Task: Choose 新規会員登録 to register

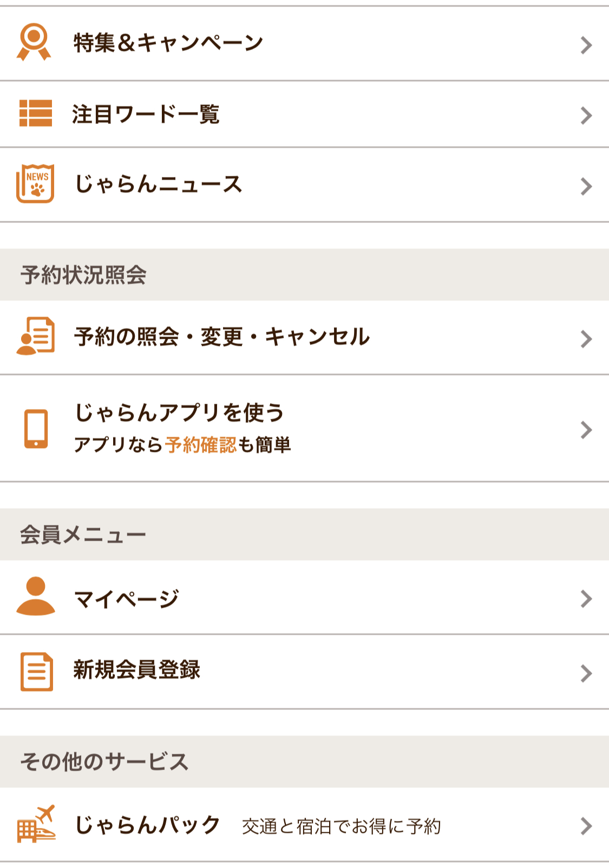Action: click(137, 670)
